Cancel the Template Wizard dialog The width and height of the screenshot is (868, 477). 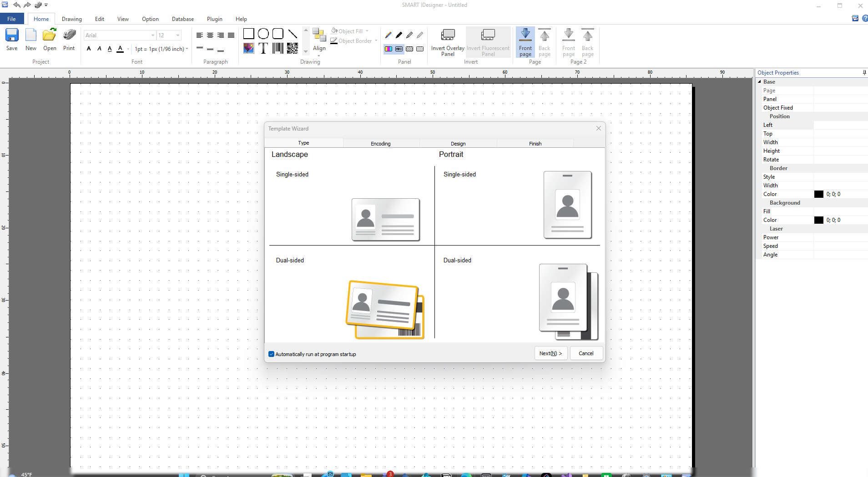click(x=586, y=353)
